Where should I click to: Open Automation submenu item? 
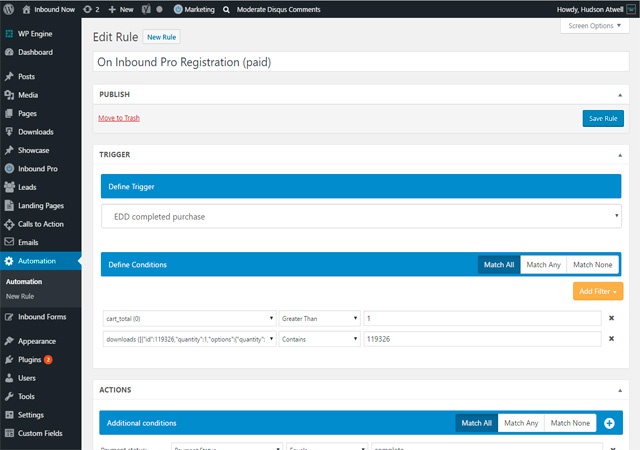click(24, 282)
